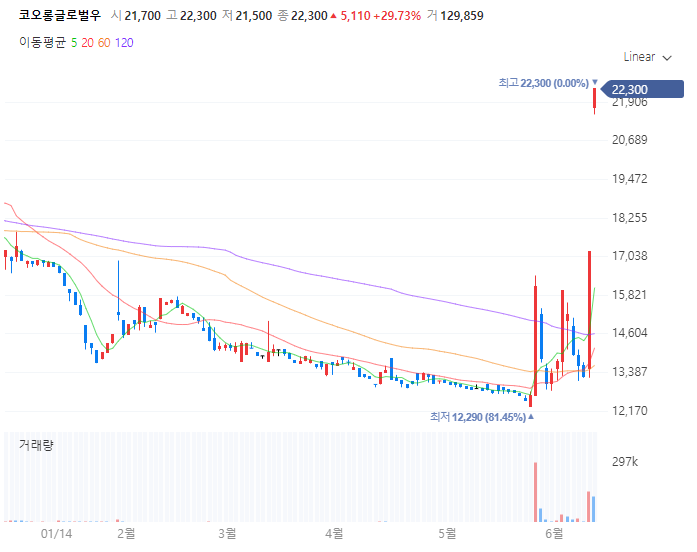Toggle the 5-day moving average
697x552 pixels.
coord(74,43)
